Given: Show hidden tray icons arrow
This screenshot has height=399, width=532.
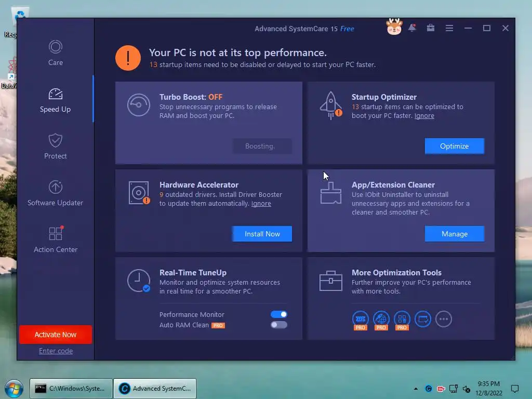Looking at the screenshot, I should point(416,389).
